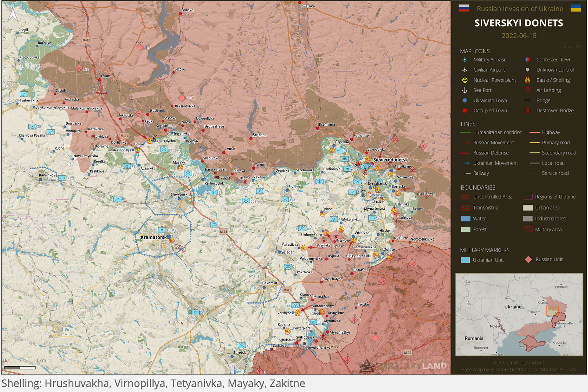Click the Kramatorsk city label on map
This screenshot has height=392, width=588.
(x=154, y=237)
